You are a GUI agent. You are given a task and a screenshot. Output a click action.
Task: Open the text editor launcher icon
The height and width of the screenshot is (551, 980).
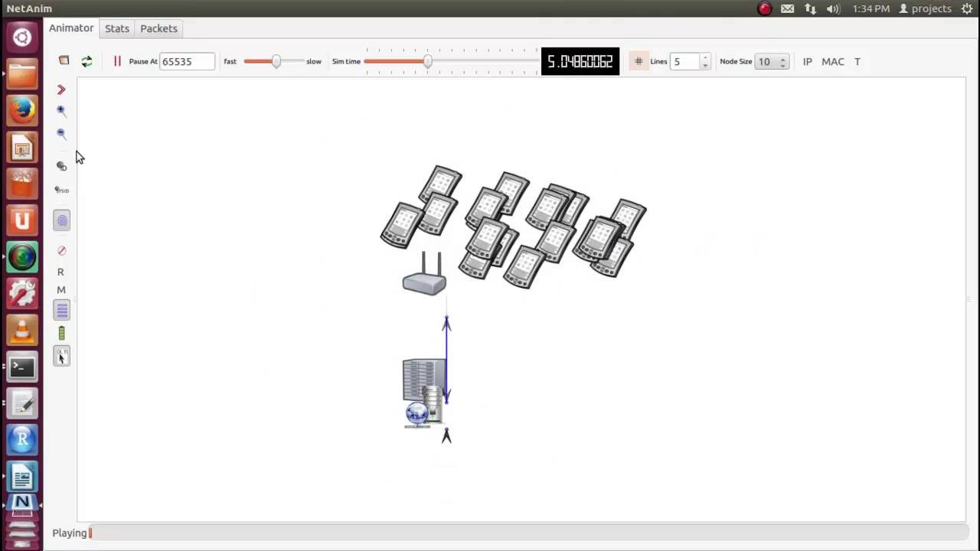pos(22,404)
